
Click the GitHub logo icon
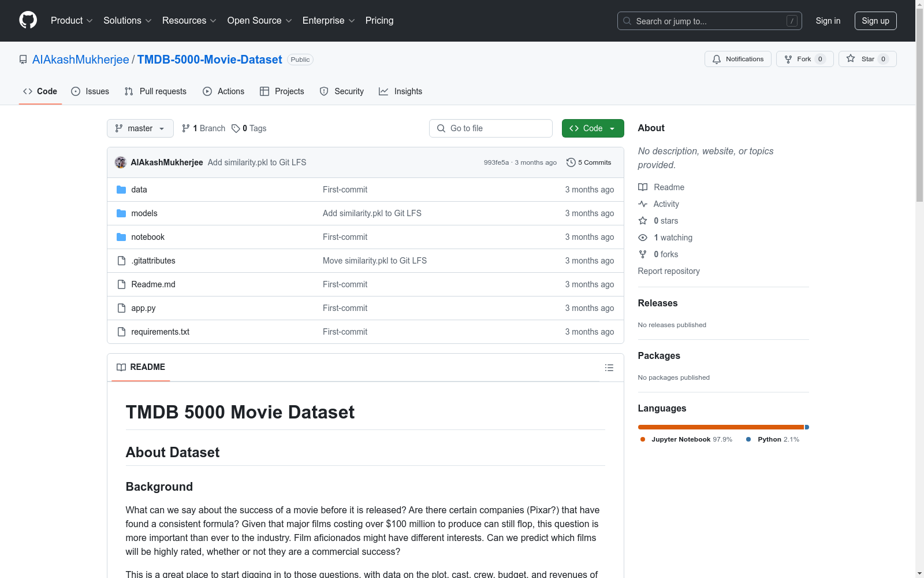tap(28, 20)
